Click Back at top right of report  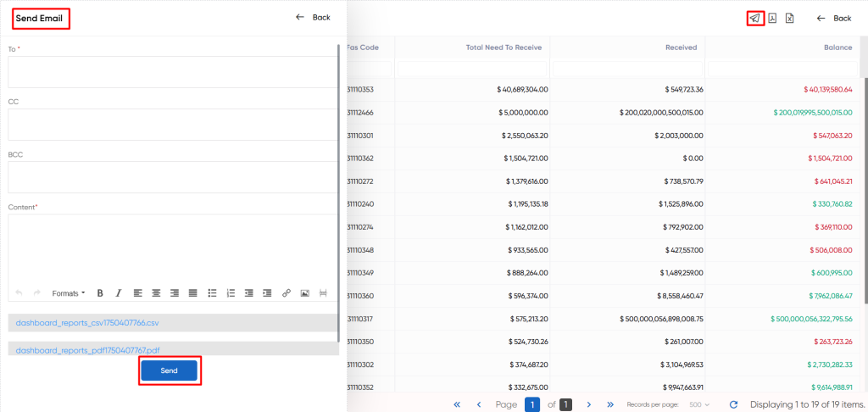834,19
